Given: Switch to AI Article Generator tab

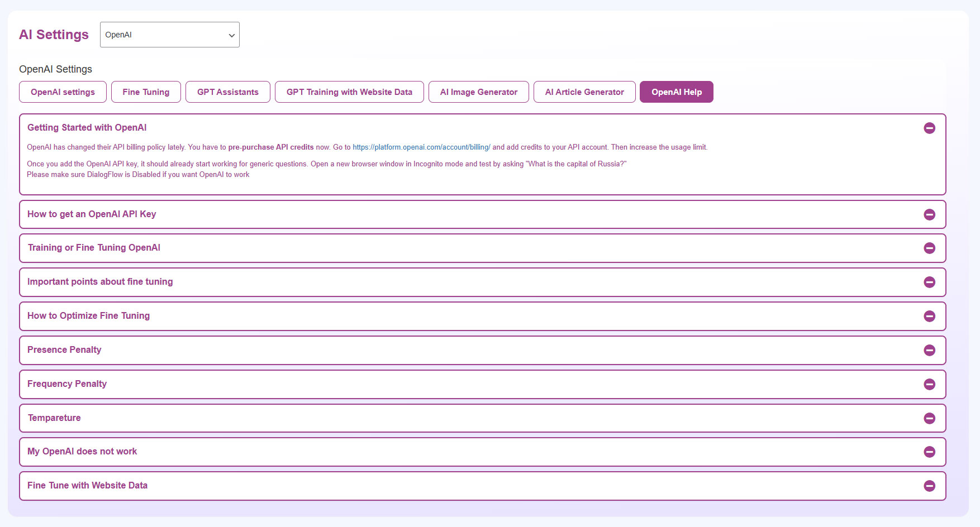Looking at the screenshot, I should click(x=584, y=92).
